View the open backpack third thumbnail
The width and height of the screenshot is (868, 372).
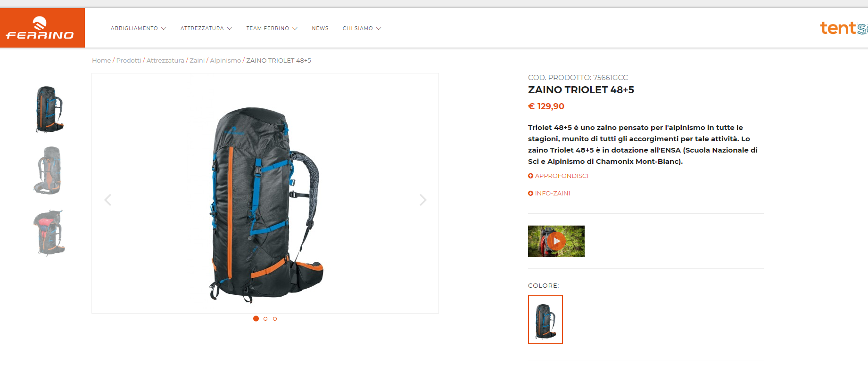pyautogui.click(x=49, y=233)
